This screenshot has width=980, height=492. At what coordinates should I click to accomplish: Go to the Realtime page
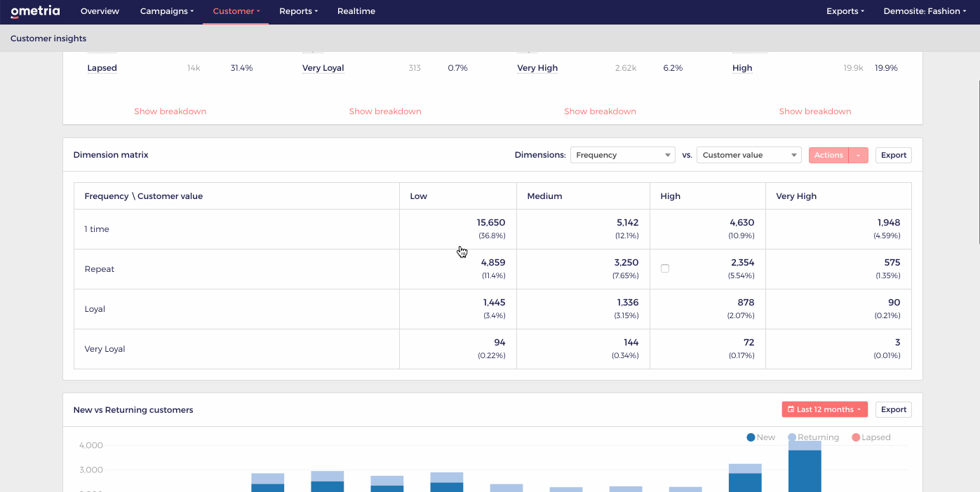pyautogui.click(x=356, y=11)
